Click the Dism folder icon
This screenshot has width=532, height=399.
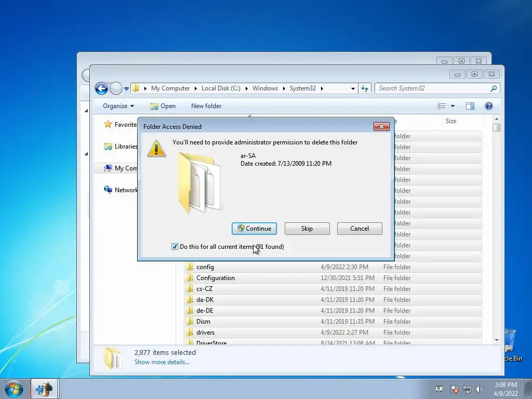click(190, 321)
